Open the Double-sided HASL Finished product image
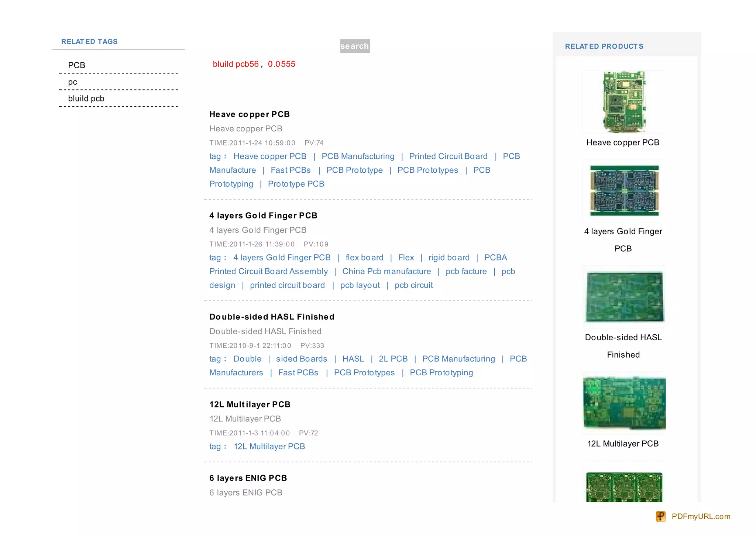 point(624,297)
